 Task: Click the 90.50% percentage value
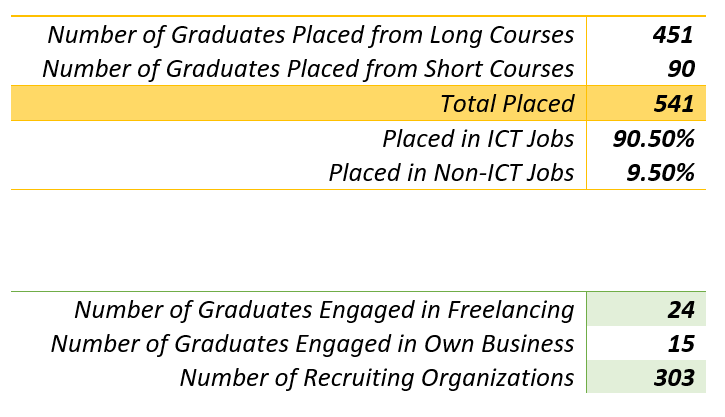[x=653, y=138]
